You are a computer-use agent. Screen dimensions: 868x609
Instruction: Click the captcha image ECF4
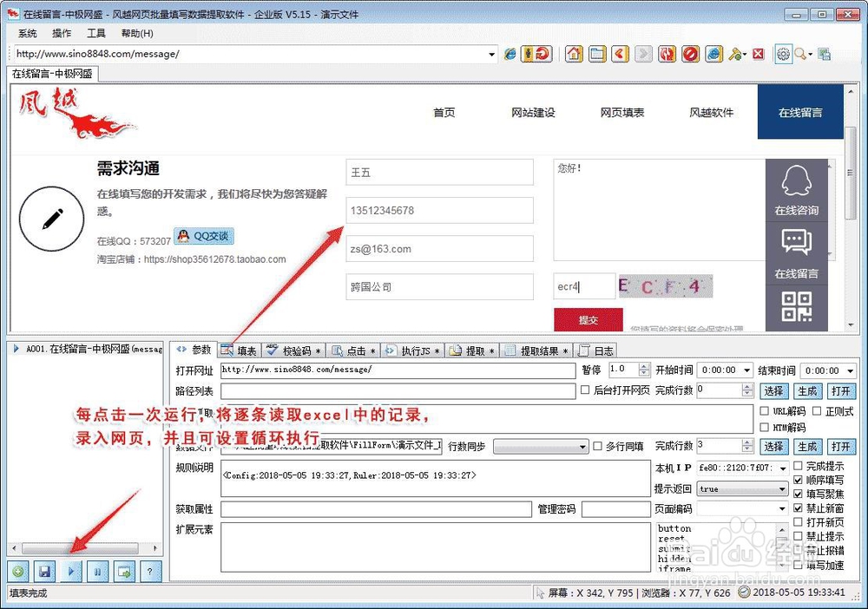(665, 286)
